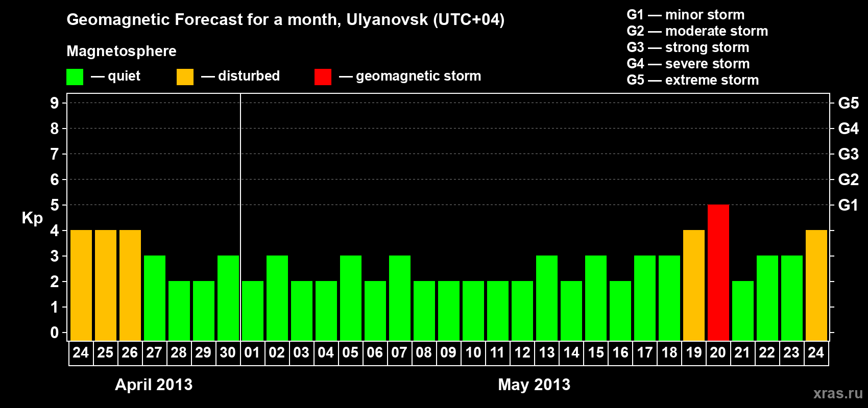868x408 pixels.
Task: Click the date label 23 on the date axis
Action: tap(791, 353)
